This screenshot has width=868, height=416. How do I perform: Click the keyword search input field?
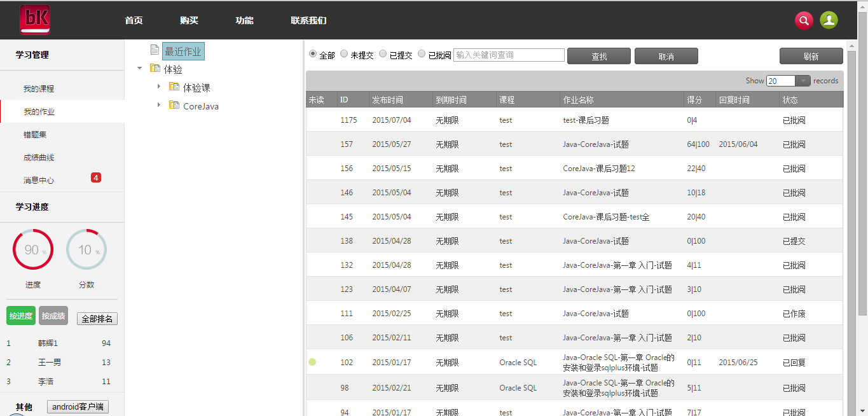coord(509,55)
